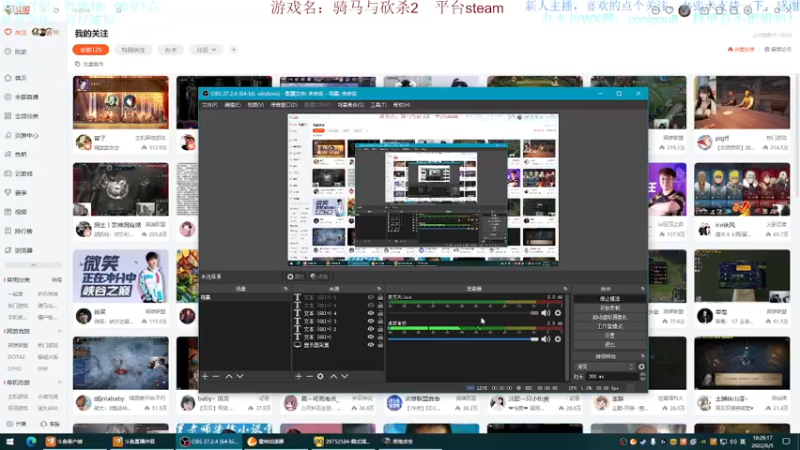Viewport: 800px width, 450px height.
Task: Add a new source in OBS Sources panel
Action: pyautogui.click(x=298, y=376)
